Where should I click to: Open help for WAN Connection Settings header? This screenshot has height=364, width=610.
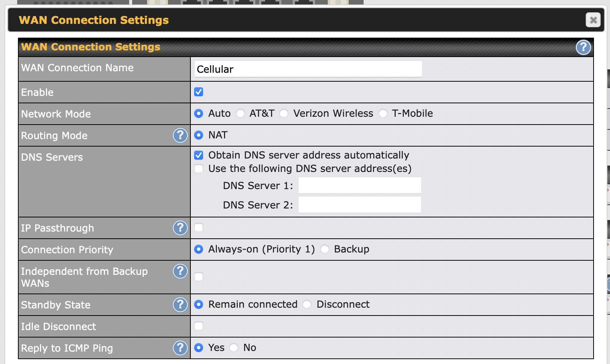(583, 47)
